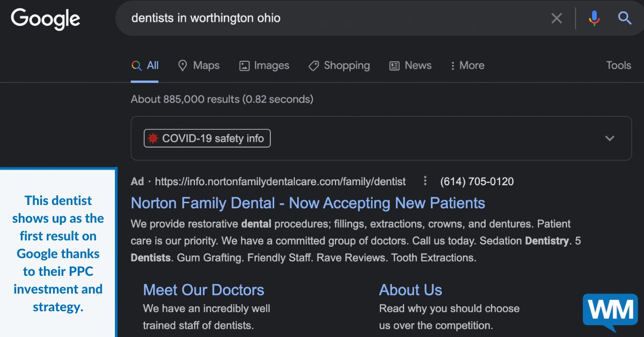
Task: Open search Tools
Action: 618,65
